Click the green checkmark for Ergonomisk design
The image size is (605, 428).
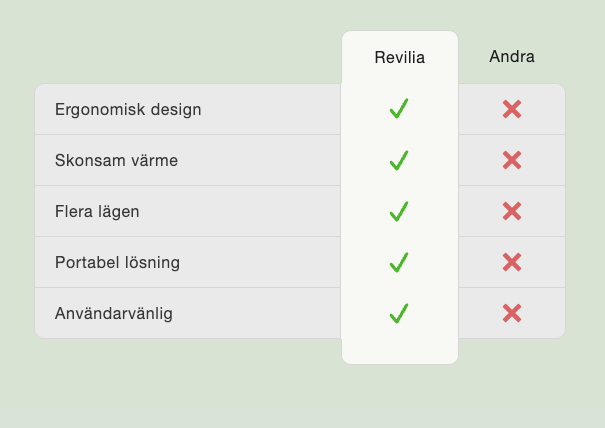pyautogui.click(x=399, y=109)
